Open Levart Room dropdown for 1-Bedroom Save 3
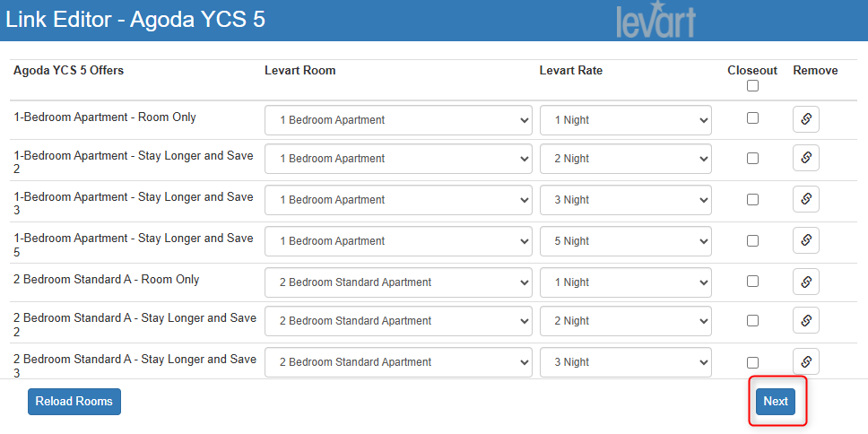This screenshot has height=434, width=868. 398,200
